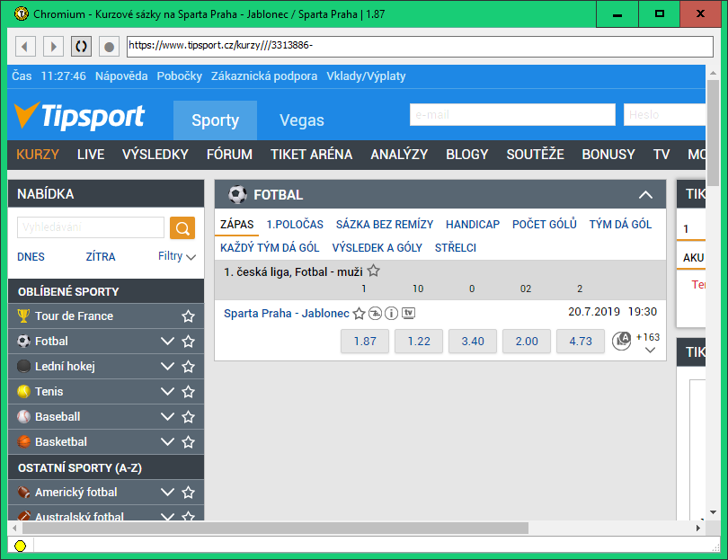Click the Fotbal soccer ball sidebar icon
The image size is (728, 560).
click(x=23, y=341)
